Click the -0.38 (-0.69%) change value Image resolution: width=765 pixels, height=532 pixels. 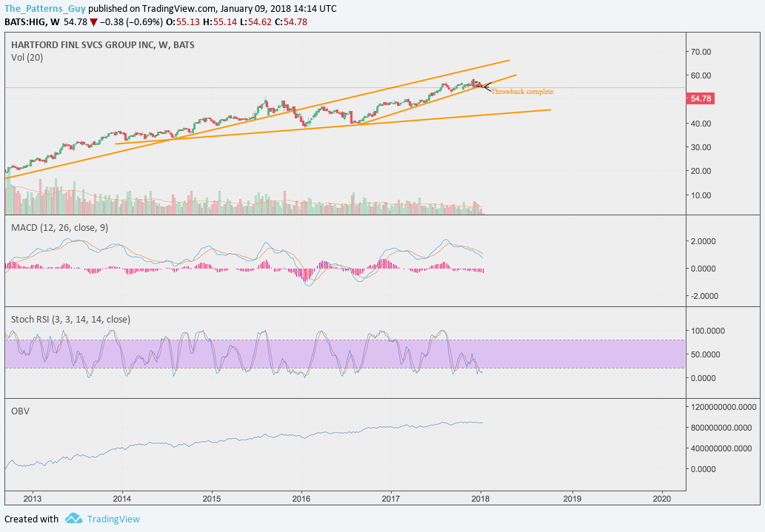point(131,22)
